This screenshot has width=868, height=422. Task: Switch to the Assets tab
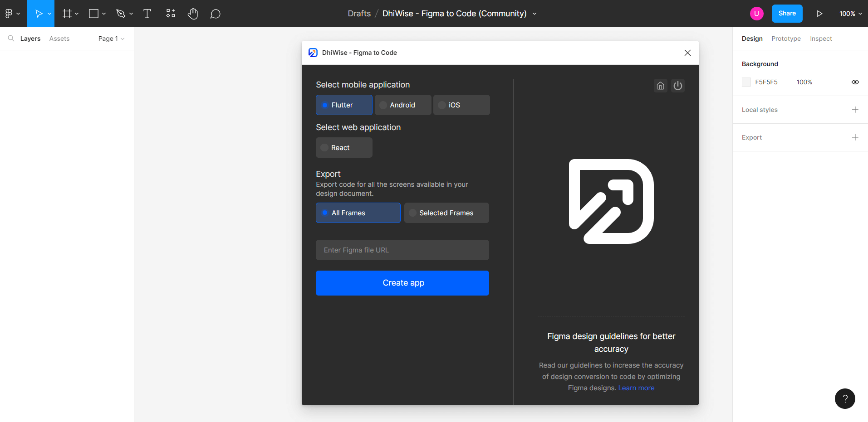click(59, 39)
